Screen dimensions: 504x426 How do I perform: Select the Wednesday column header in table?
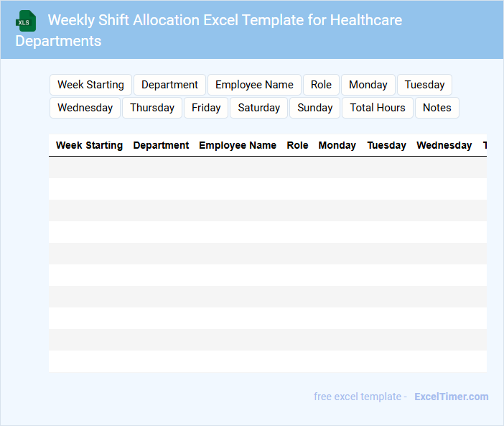pyautogui.click(x=444, y=145)
